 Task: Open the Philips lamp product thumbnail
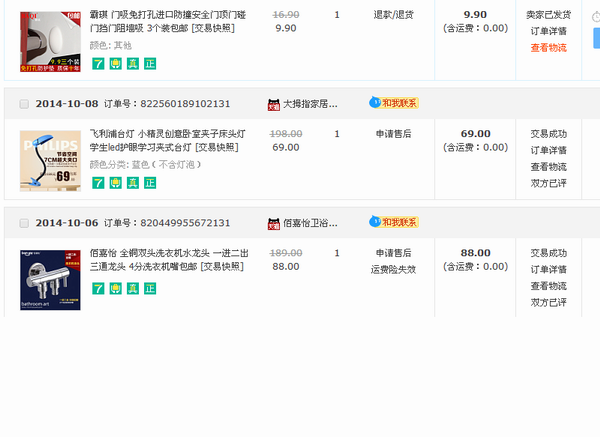[50, 161]
